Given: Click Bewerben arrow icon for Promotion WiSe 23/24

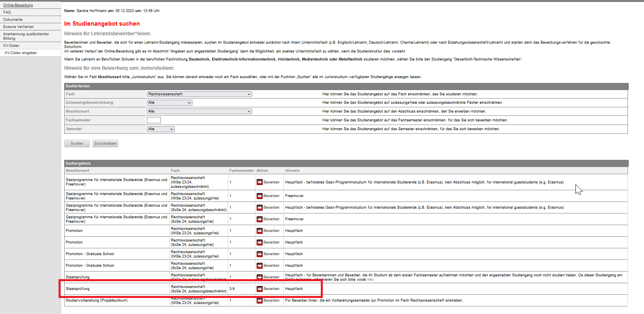Looking at the screenshot, I should [260, 231].
